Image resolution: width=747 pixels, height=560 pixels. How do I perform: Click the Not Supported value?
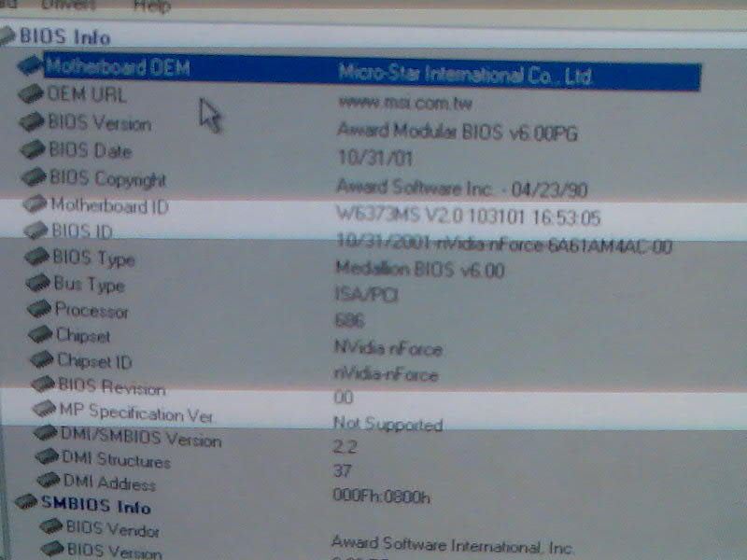[388, 423]
